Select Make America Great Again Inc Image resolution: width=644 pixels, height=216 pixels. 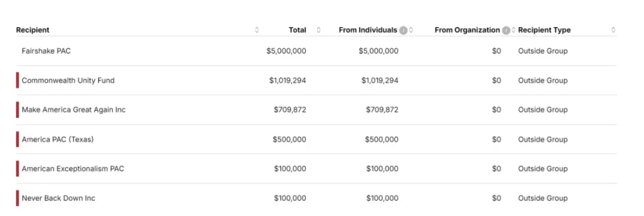tap(74, 110)
